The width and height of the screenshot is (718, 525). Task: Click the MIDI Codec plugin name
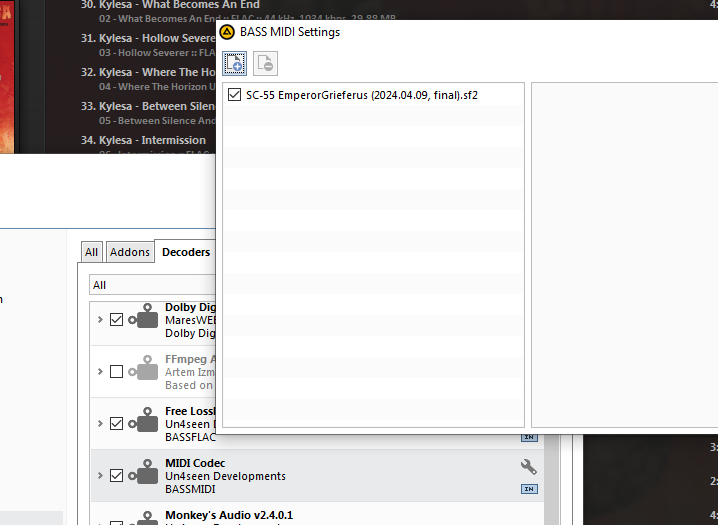(x=195, y=463)
